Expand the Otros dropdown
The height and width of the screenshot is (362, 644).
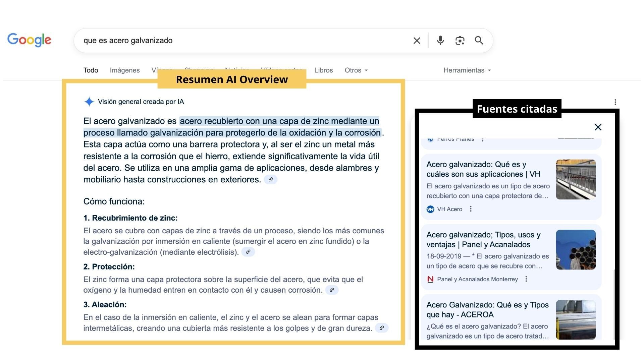(x=356, y=70)
